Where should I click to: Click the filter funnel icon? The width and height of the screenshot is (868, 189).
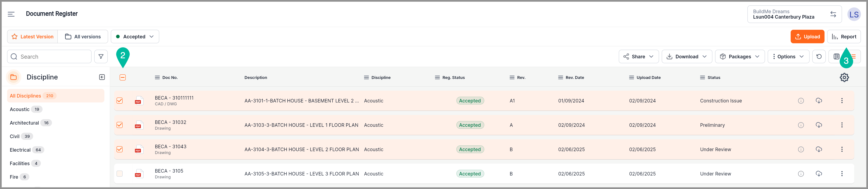[x=101, y=56]
